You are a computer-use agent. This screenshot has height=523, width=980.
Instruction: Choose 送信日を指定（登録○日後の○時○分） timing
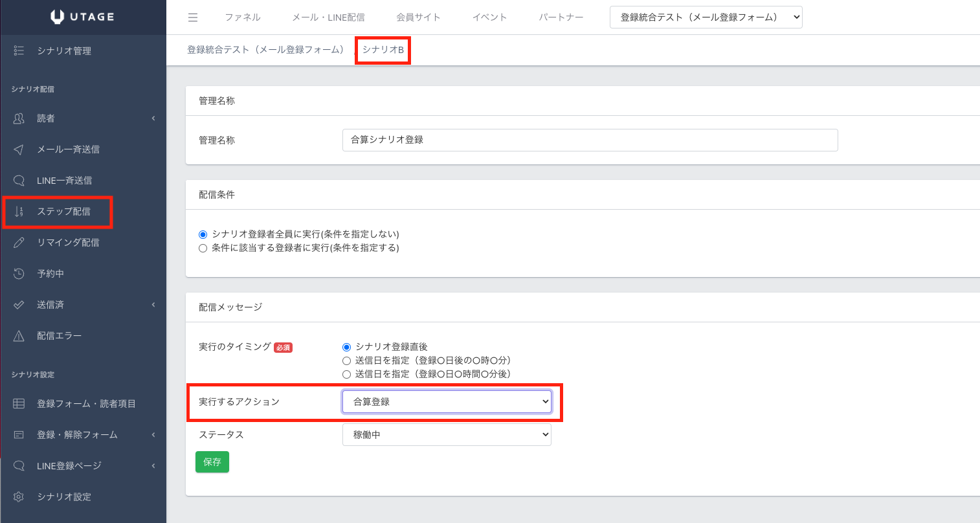pyautogui.click(x=346, y=361)
